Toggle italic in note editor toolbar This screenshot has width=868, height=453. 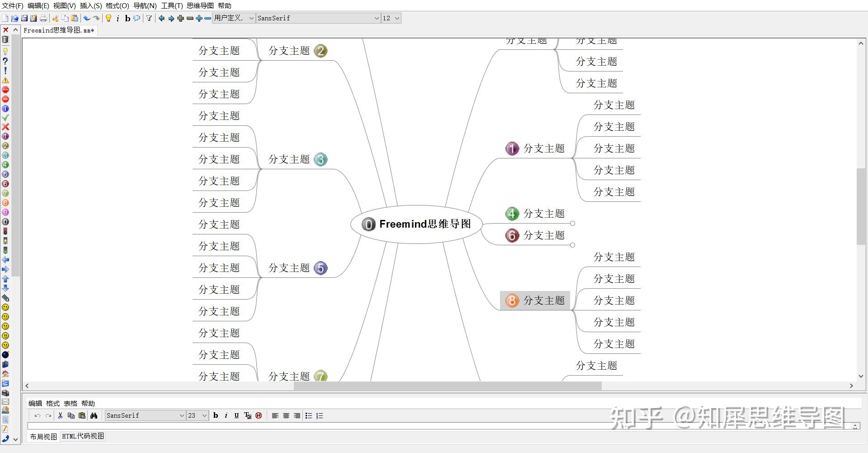226,415
